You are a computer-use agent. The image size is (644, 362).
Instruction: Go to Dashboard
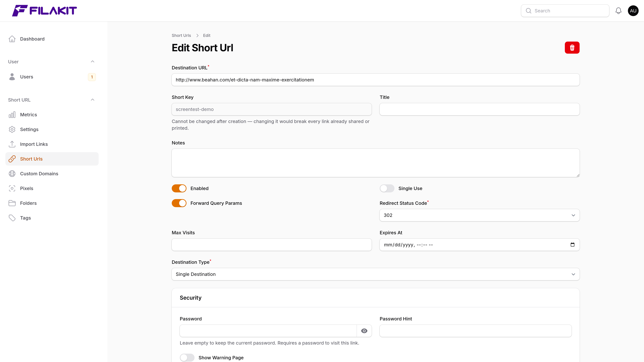[52, 39]
